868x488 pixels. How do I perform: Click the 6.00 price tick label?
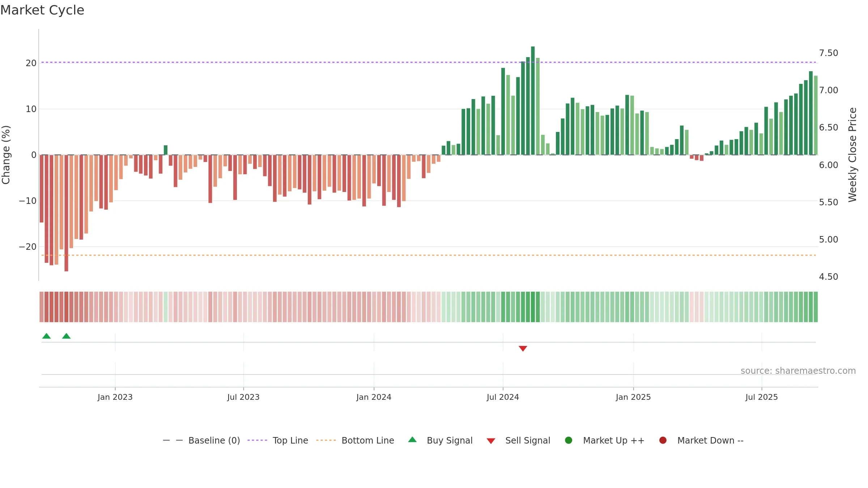click(829, 165)
